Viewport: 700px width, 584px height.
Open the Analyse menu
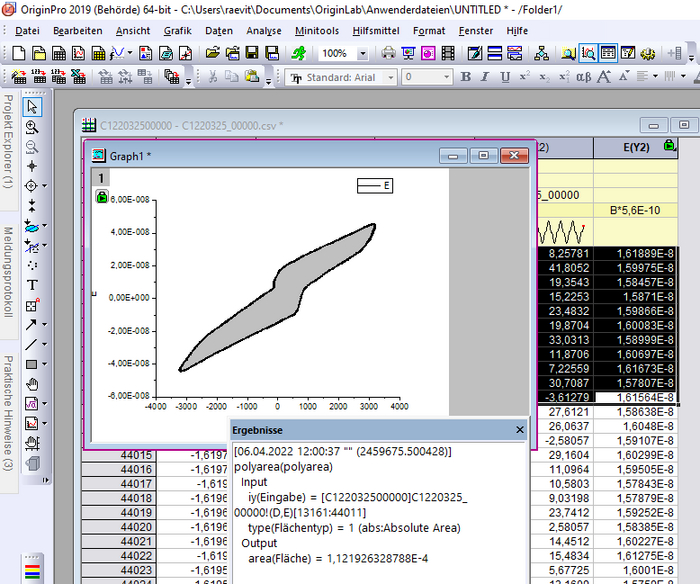coord(263,30)
